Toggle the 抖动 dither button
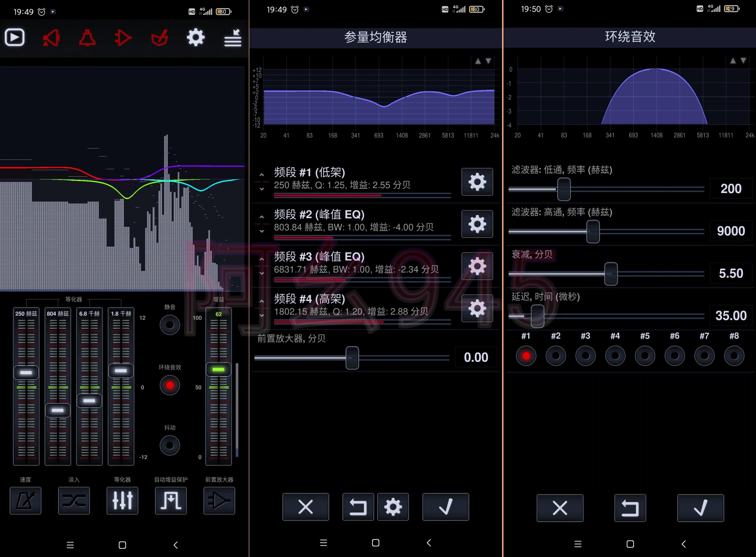This screenshot has width=756, height=557. click(170, 445)
